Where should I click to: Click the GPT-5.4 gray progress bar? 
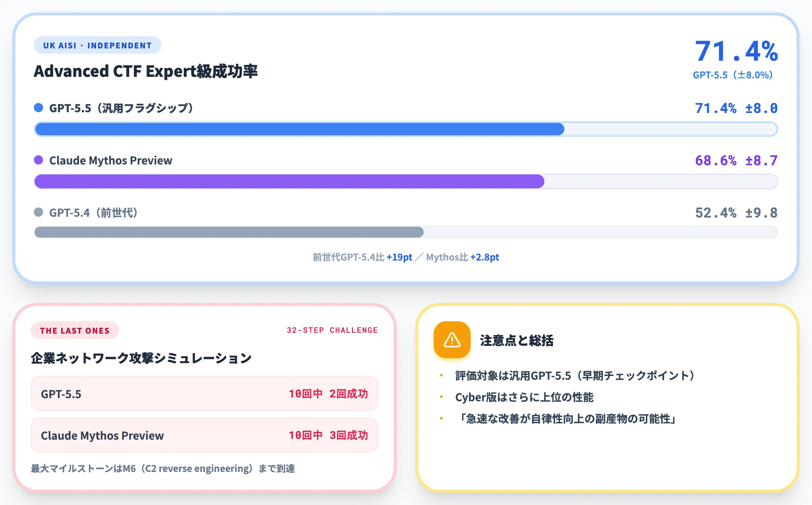pyautogui.click(x=229, y=232)
